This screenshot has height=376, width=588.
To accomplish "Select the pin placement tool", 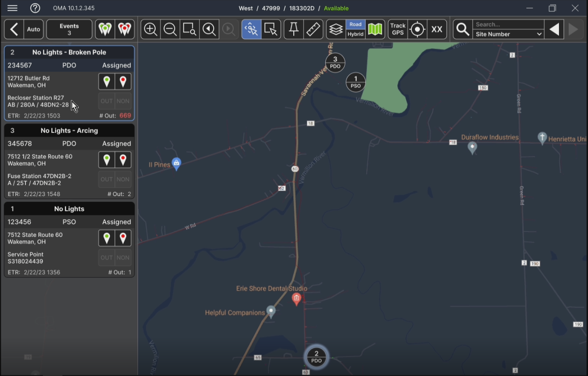I will (293, 29).
